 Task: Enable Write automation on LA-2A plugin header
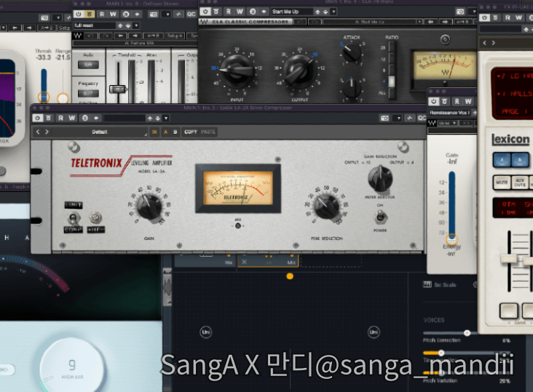[x=72, y=118]
